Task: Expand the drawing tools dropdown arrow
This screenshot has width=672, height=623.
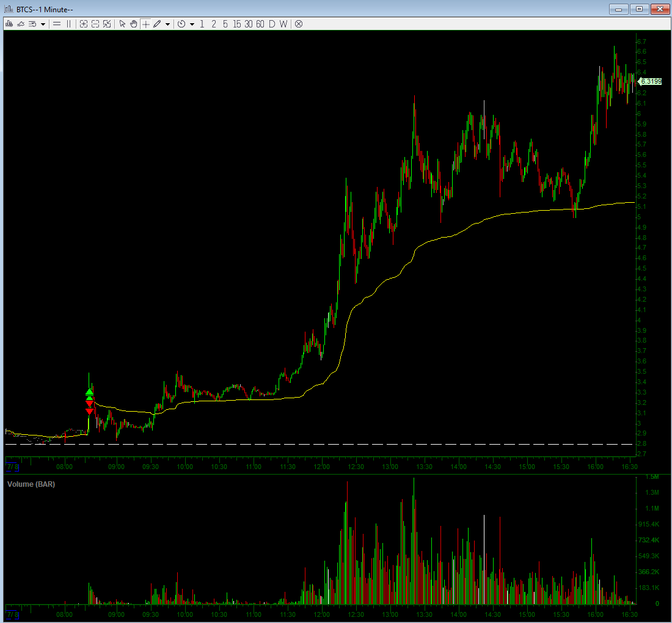Action: 167,24
